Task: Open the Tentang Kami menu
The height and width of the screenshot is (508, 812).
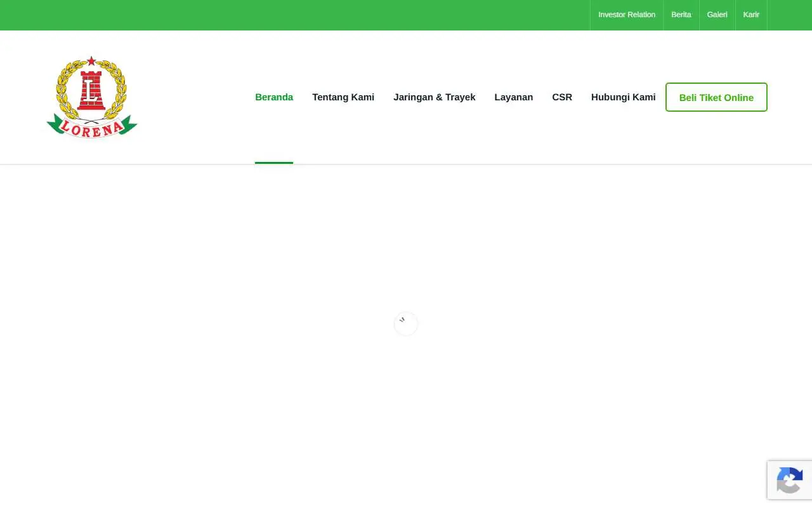Action: click(343, 97)
